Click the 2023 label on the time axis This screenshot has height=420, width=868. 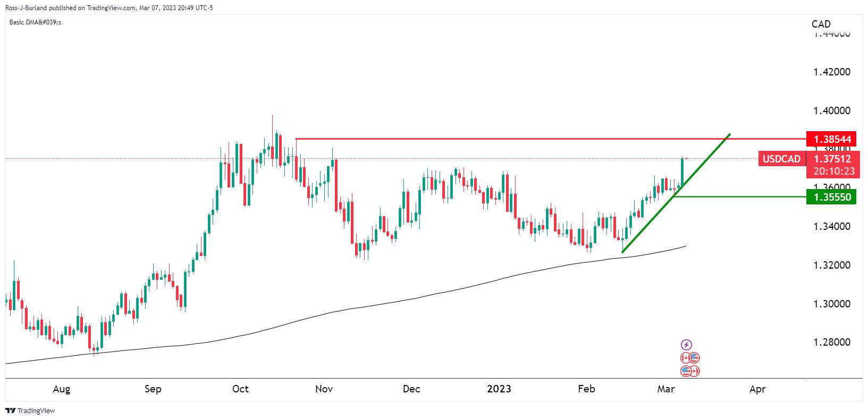coord(499,389)
